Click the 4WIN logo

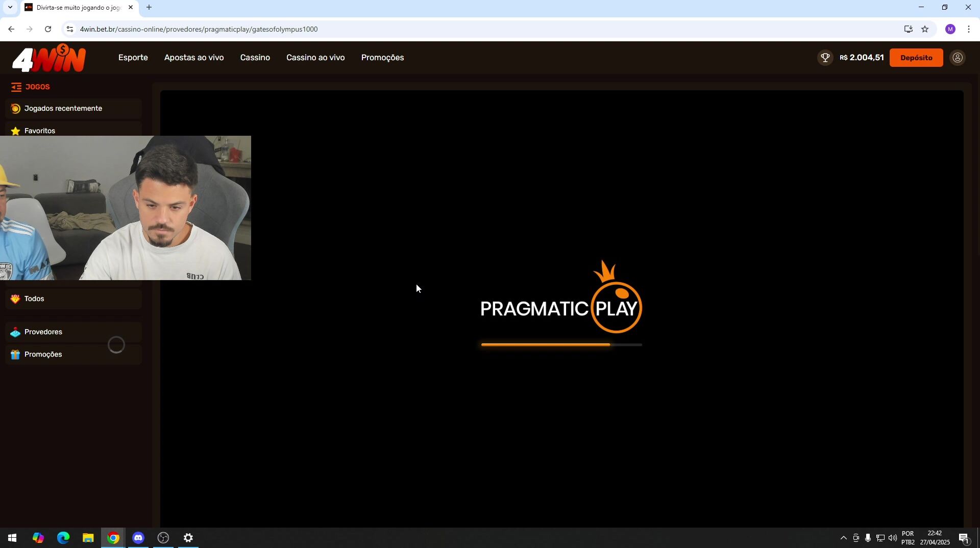(49, 58)
